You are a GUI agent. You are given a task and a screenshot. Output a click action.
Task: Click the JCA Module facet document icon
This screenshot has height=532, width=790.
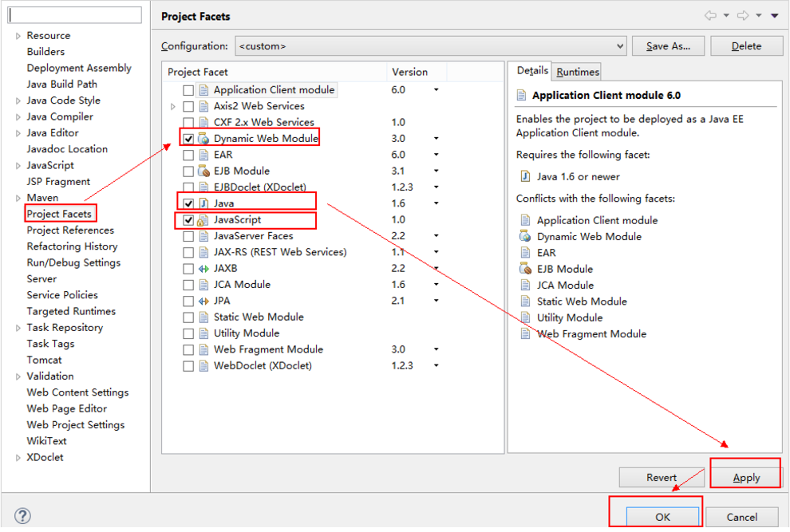[x=203, y=286]
